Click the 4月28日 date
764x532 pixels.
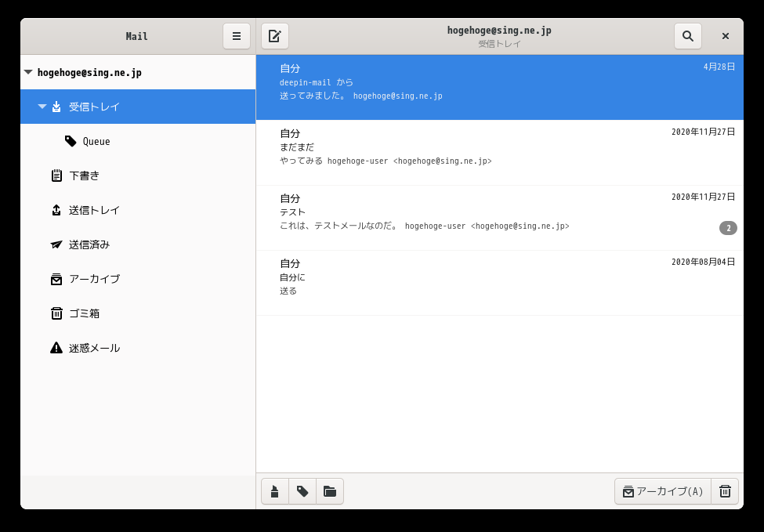(719, 67)
